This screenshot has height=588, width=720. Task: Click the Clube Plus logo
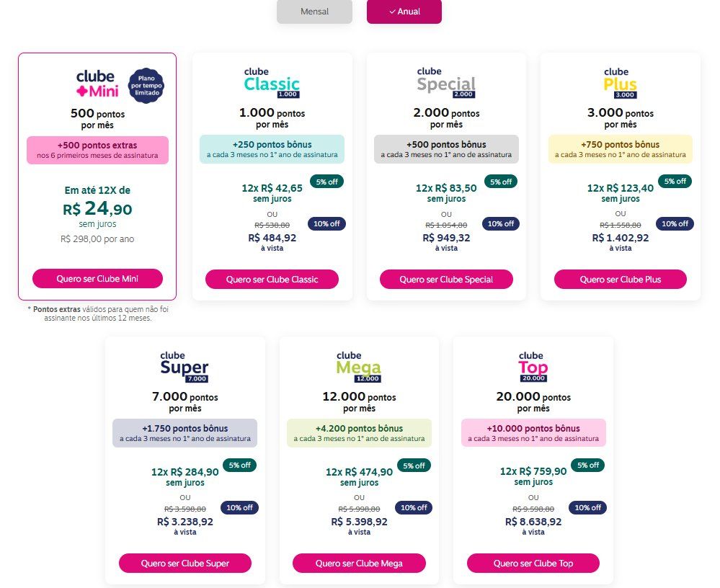(x=620, y=83)
